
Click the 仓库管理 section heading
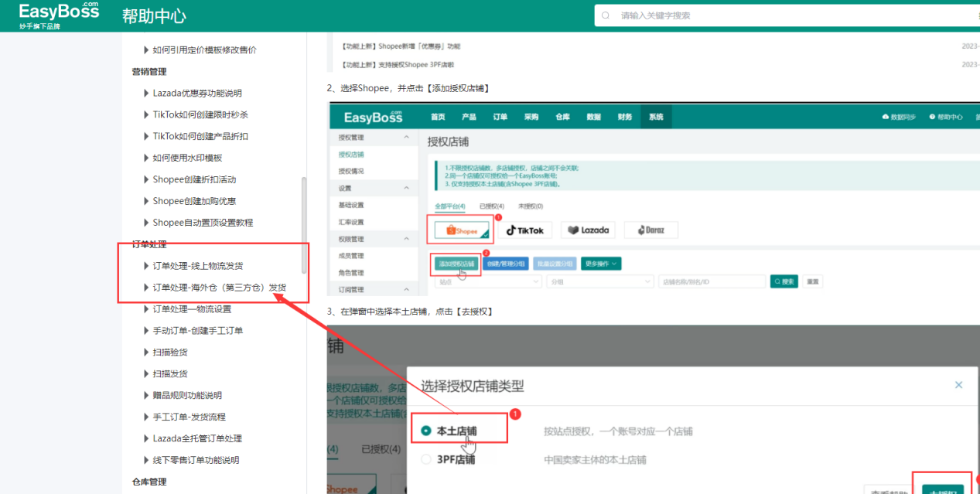point(149,482)
